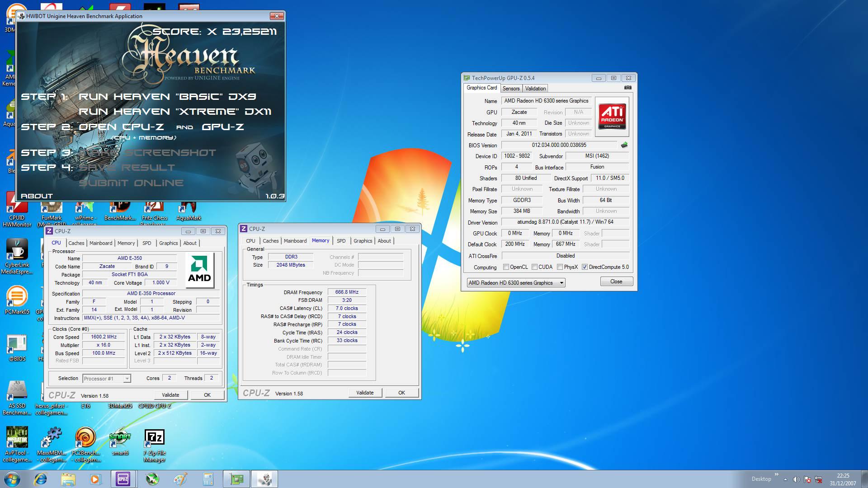The height and width of the screenshot is (488, 868).
Task: Click the ATI Radeon logo in GPU-Z
Action: click(x=612, y=117)
